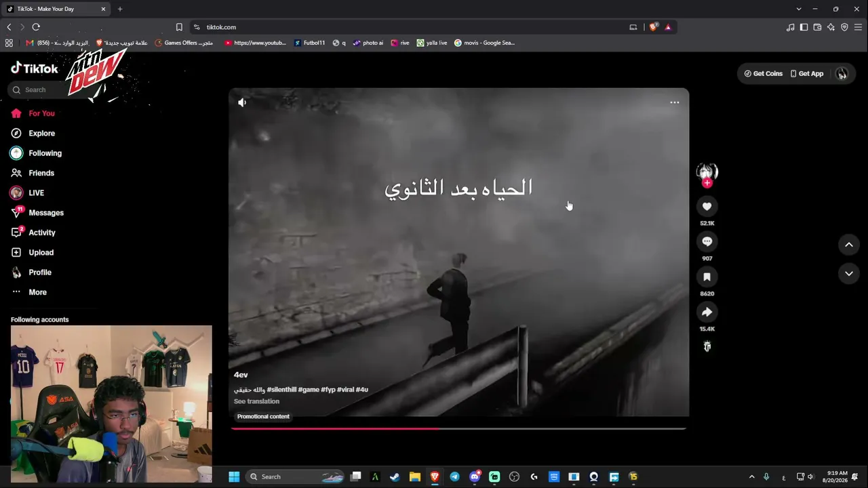Share the video with 15.4K shares
Viewport: 868px width, 488px height.
pyautogui.click(x=707, y=312)
